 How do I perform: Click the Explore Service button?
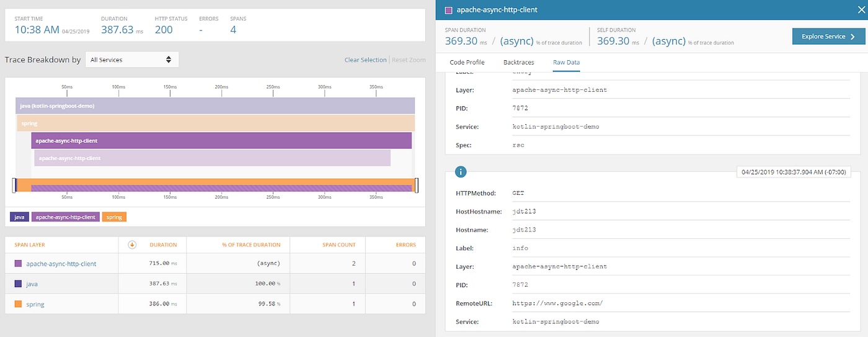click(x=828, y=37)
